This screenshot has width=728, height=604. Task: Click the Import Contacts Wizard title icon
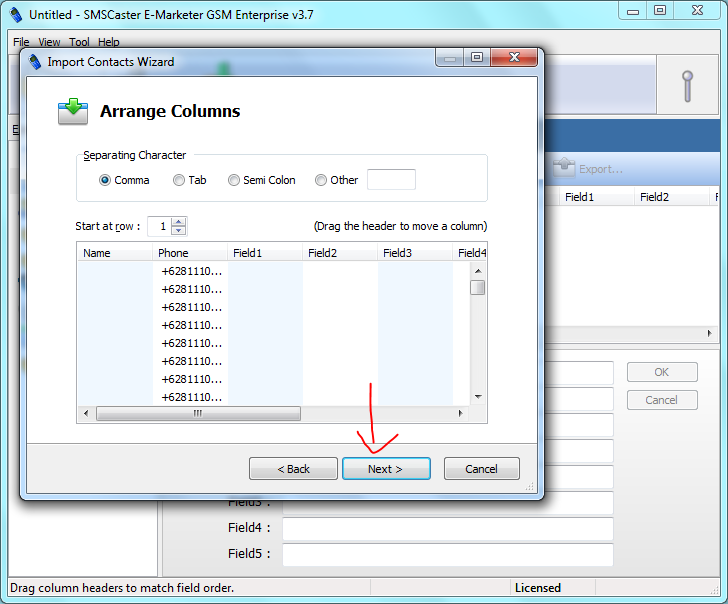click(35, 62)
